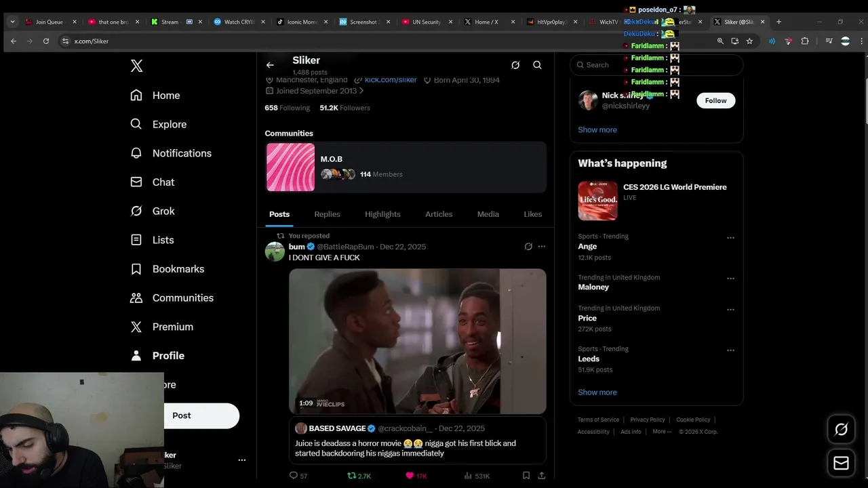Open browser extensions puzzle icon
Screen dimensions: 868x488
(805, 41)
